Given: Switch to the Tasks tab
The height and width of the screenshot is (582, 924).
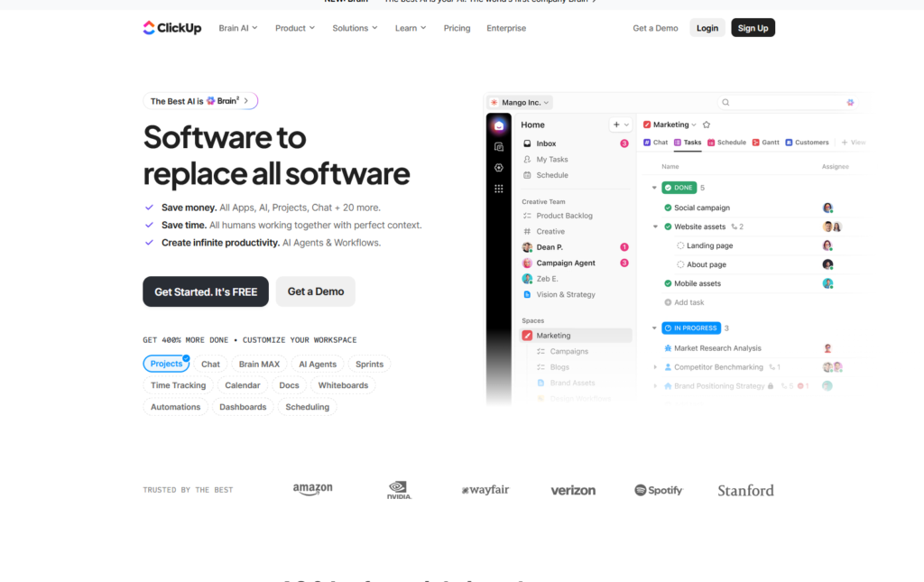Looking at the screenshot, I should [x=688, y=143].
